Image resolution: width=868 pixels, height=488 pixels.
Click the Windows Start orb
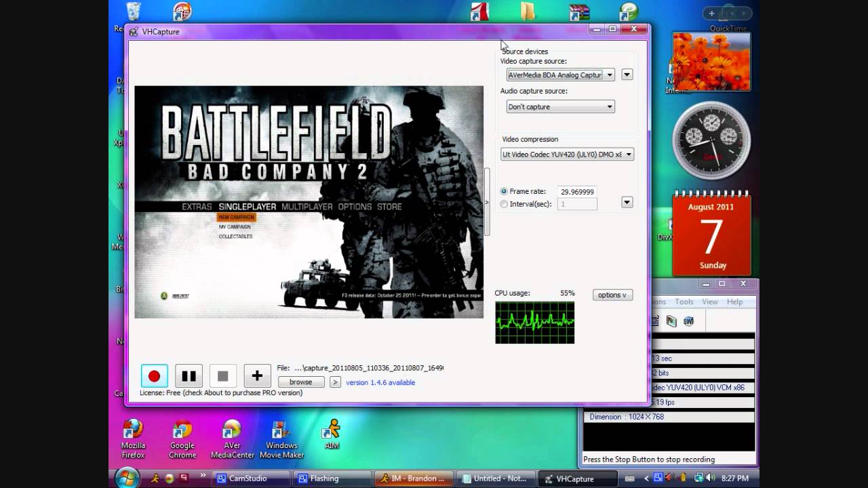127,478
